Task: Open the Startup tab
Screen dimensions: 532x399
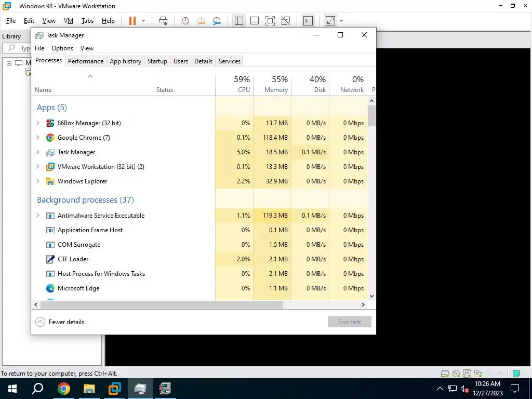Action: click(157, 61)
